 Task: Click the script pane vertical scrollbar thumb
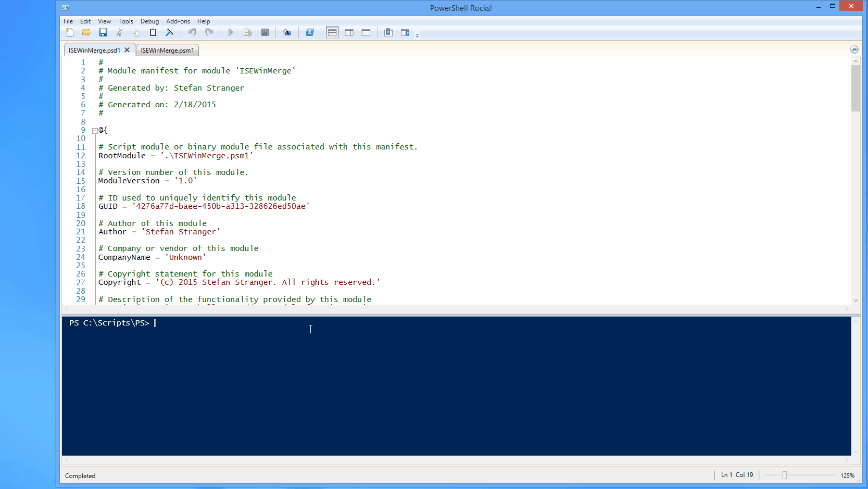click(x=856, y=88)
